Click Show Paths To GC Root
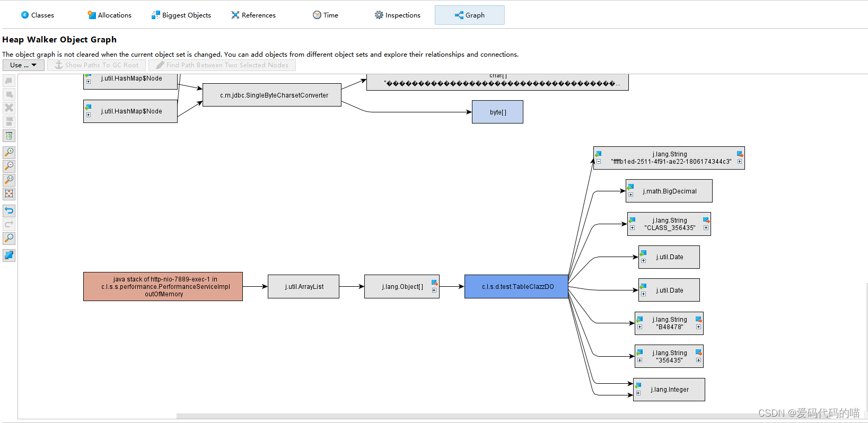The image size is (868, 423). tap(97, 65)
